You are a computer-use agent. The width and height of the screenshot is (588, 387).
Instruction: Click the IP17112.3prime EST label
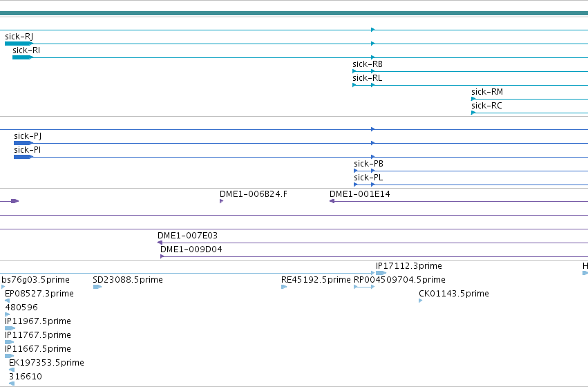pos(409,266)
